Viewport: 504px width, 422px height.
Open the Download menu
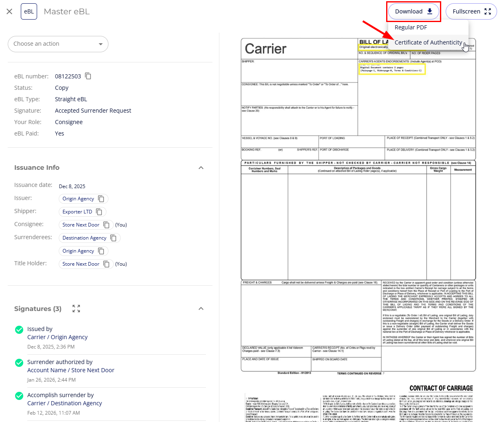click(413, 11)
